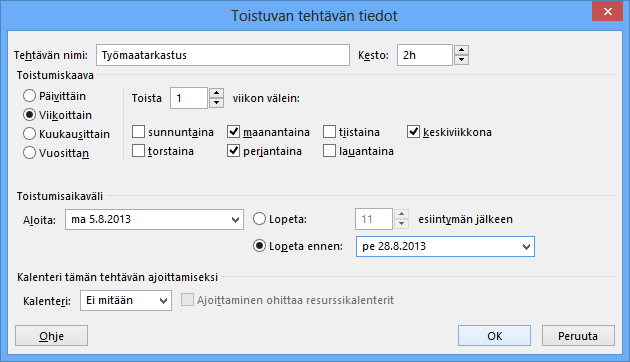The image size is (630, 362).
Task: Toggle the perjantaina checkbox
Action: click(233, 151)
